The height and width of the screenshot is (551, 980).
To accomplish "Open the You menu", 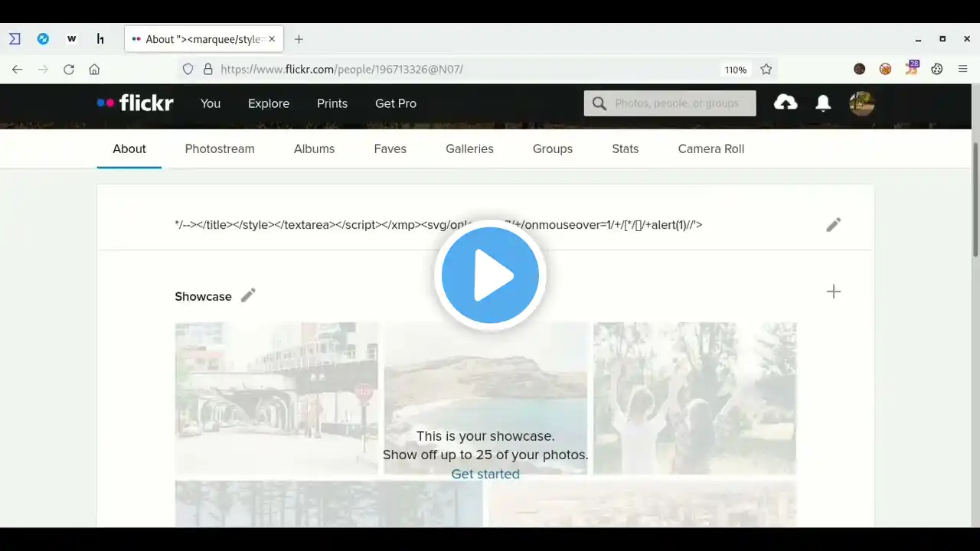I will tap(211, 103).
